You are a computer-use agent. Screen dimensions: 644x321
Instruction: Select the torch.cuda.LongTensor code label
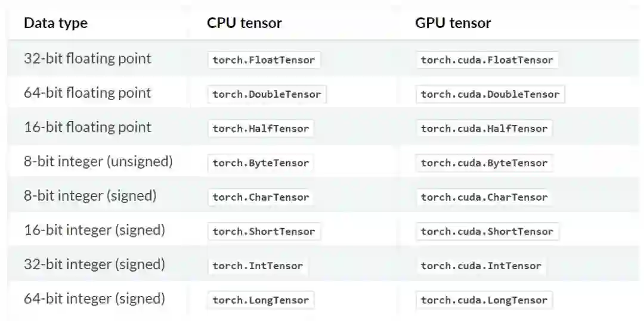[x=484, y=300]
